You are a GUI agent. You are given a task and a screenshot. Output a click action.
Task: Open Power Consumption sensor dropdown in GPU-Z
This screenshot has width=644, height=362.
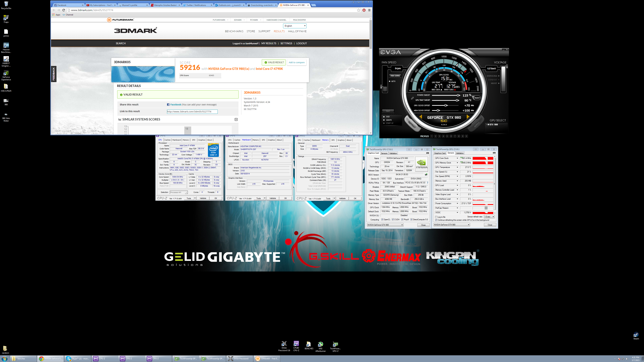point(457,203)
